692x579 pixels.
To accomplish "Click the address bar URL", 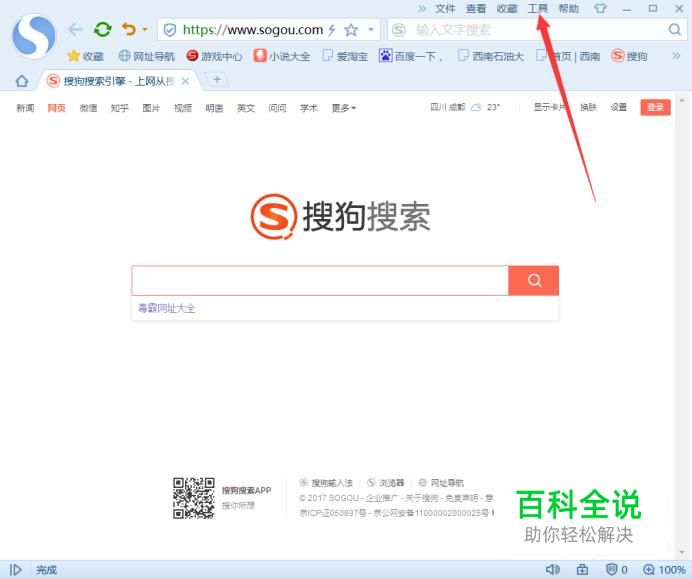I will click(253, 30).
